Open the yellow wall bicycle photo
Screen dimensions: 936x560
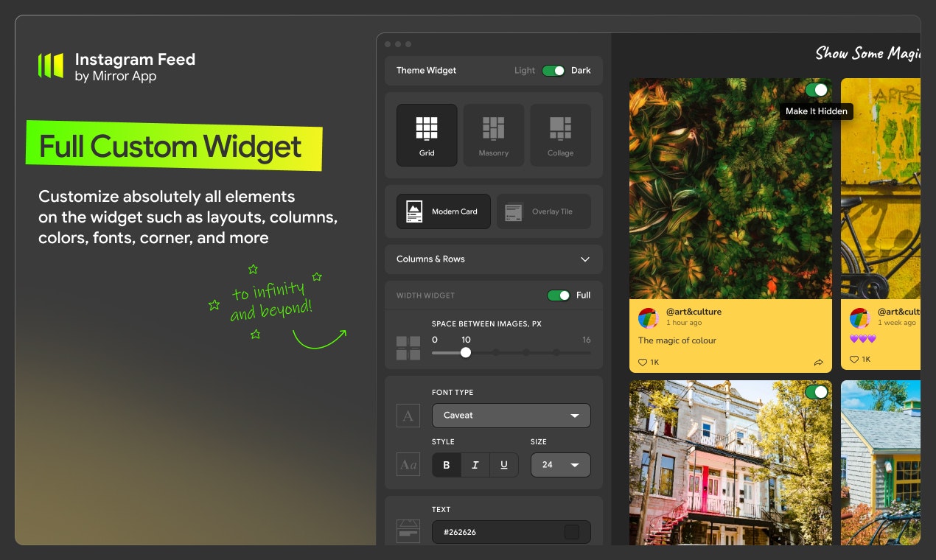pos(881,189)
